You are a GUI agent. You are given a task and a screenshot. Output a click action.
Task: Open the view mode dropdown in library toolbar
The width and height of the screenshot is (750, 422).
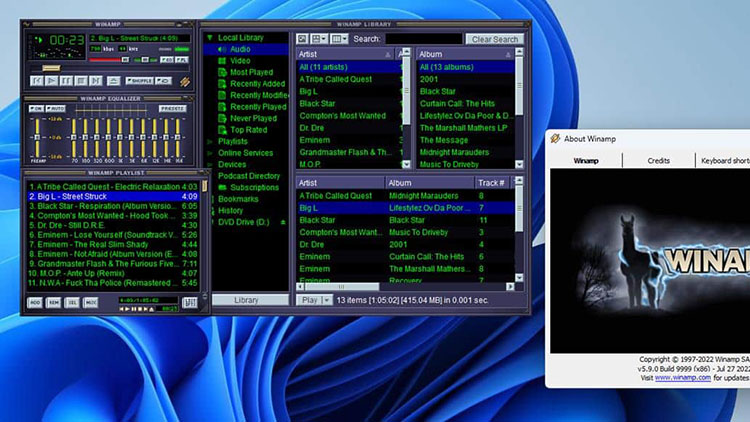coord(319,39)
